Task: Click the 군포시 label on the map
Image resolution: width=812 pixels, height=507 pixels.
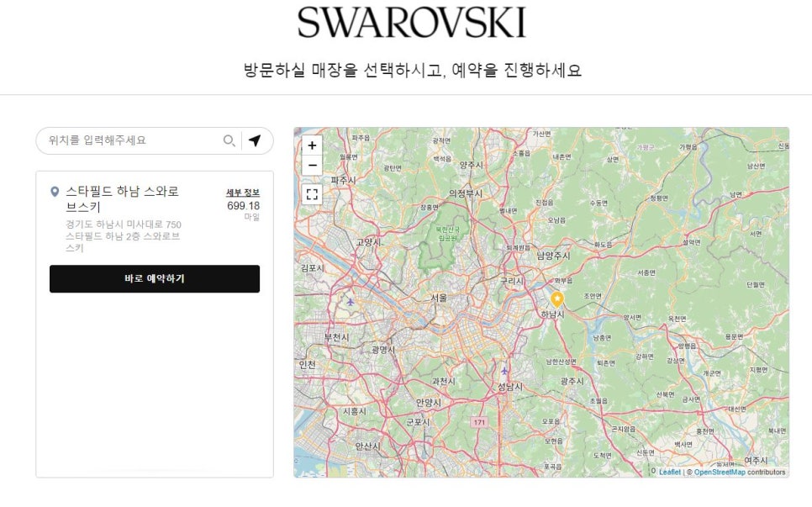Action: coord(418,422)
